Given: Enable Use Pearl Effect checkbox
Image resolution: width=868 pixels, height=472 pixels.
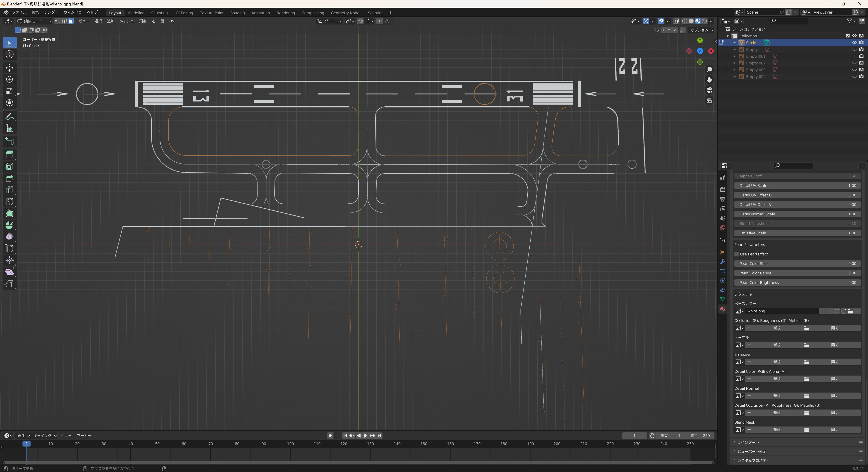Looking at the screenshot, I should 737,254.
